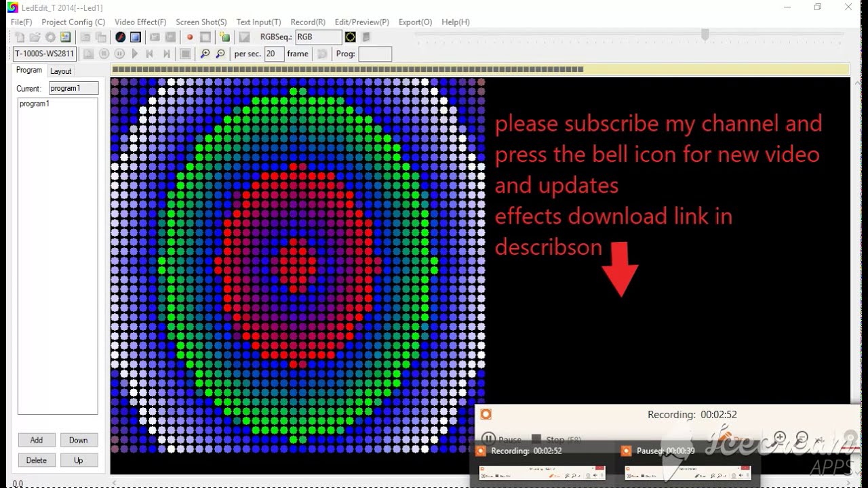Click the recorder zoom out minus icon

pyautogui.click(x=802, y=438)
